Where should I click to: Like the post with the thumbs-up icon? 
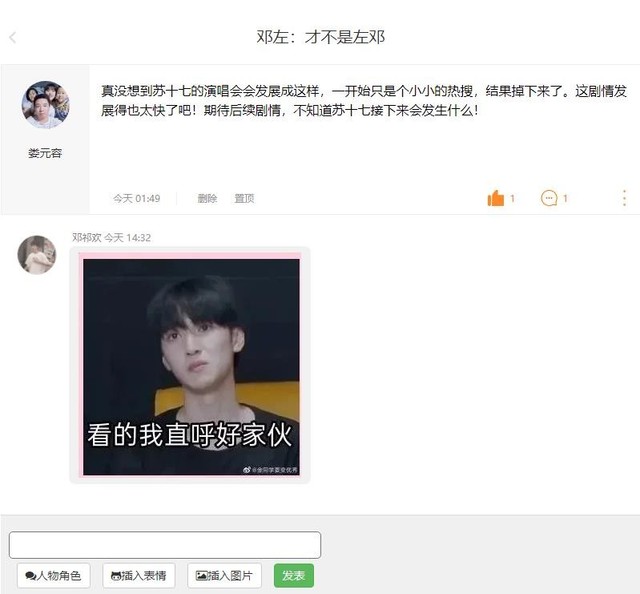click(x=496, y=198)
